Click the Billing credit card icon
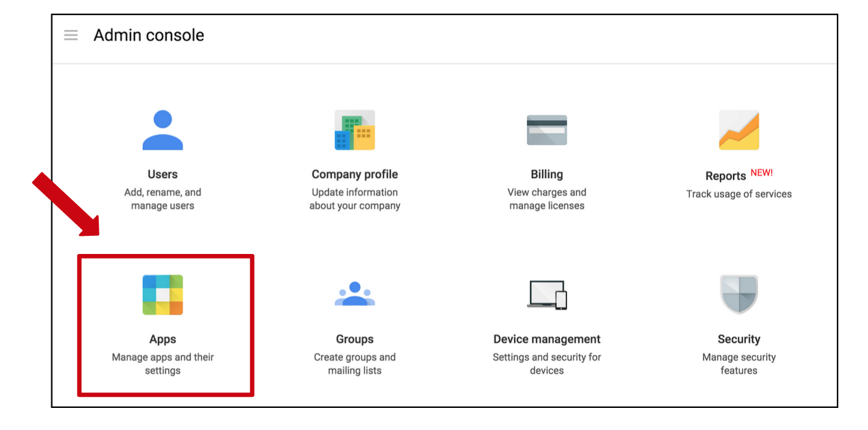This screenshot has width=868, height=430. 547,130
